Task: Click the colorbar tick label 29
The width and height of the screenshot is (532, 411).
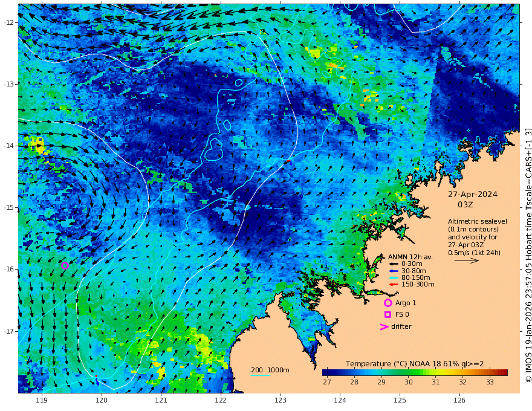Action: 381,382
